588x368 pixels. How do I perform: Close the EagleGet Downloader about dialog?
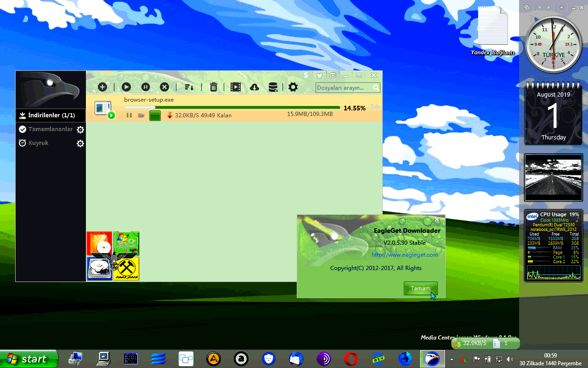point(436,219)
